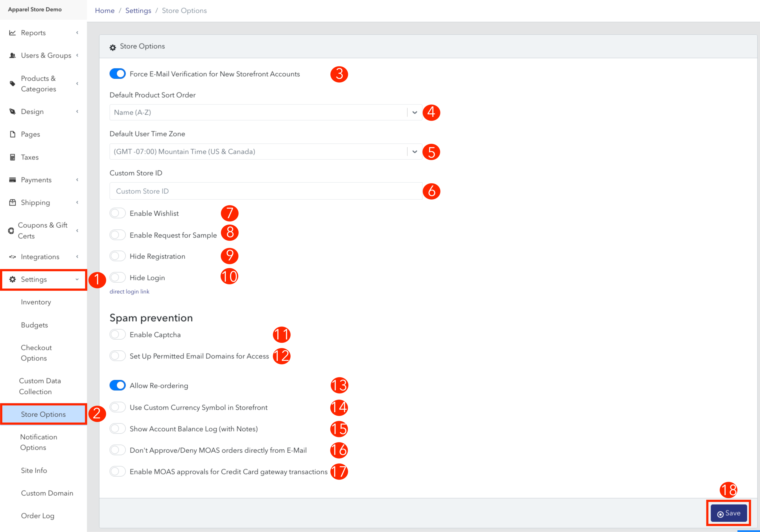The width and height of the screenshot is (760, 532).
Task: Collapse the Settings menu chevron
Action: pos(77,279)
